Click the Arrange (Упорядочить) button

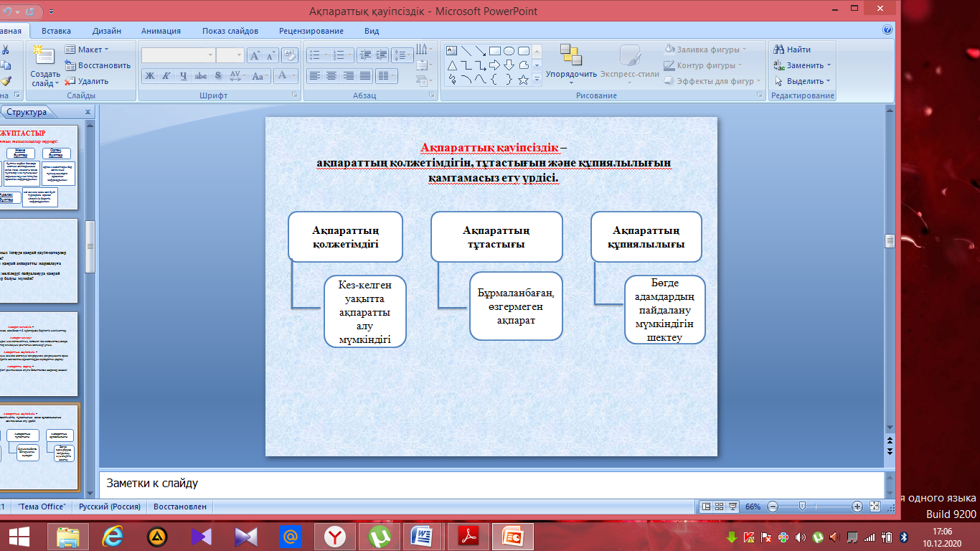pos(571,65)
